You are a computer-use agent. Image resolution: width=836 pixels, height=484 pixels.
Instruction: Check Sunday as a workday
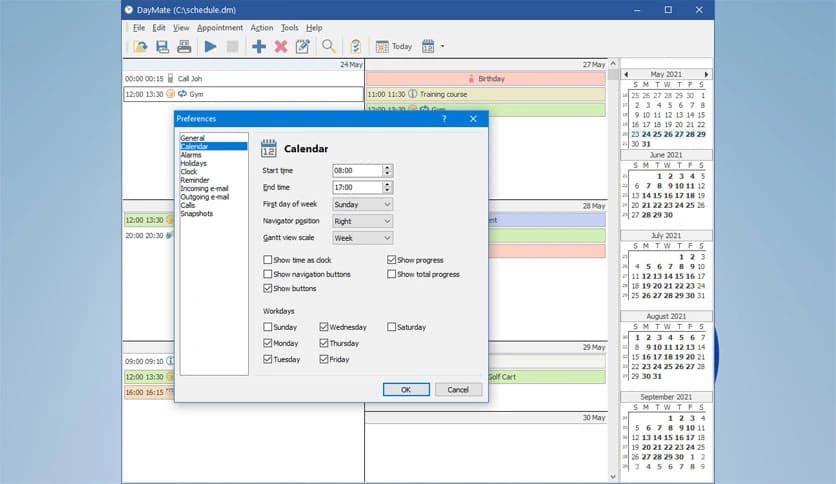(268, 327)
